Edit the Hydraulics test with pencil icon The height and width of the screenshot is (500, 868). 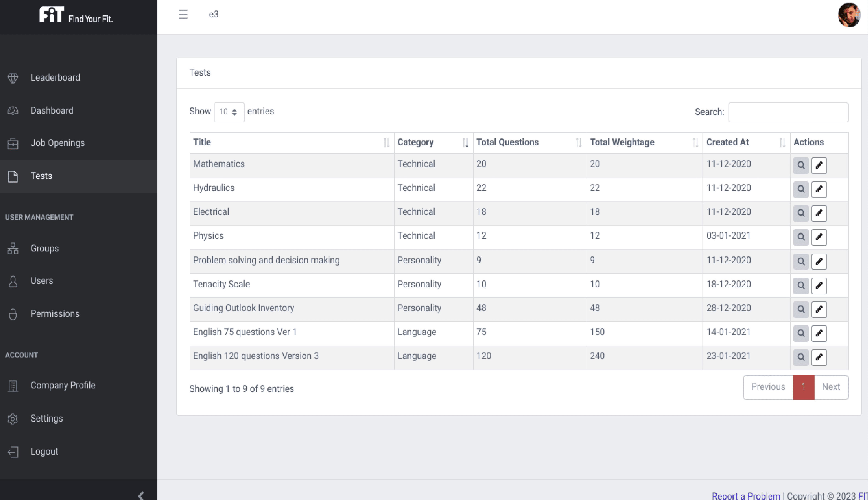pos(819,190)
